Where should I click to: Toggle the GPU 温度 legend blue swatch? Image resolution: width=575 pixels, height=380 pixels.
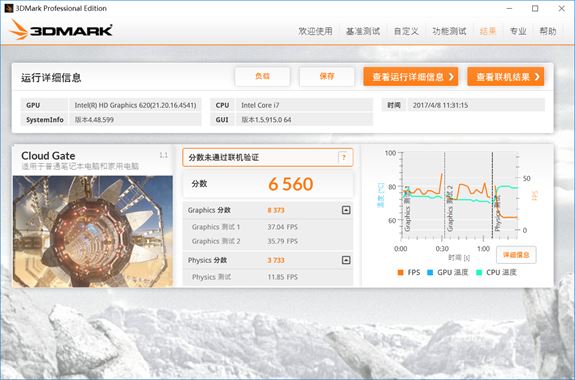430,273
